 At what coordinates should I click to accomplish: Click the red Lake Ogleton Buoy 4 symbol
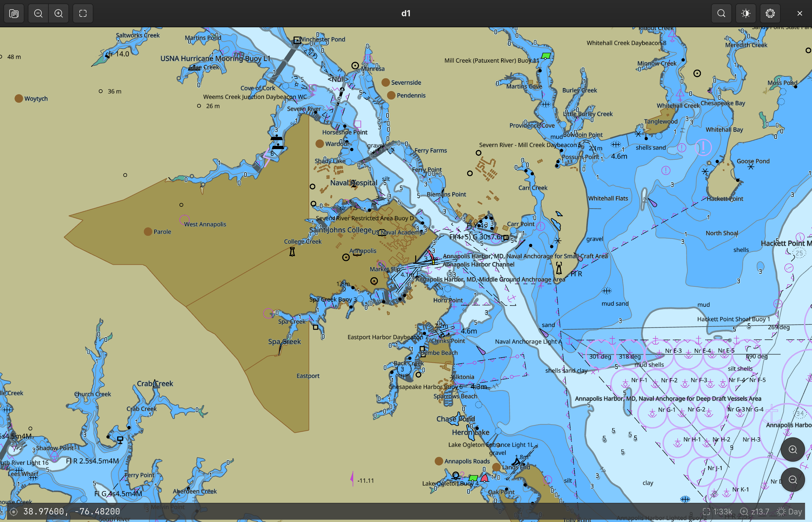click(485, 478)
